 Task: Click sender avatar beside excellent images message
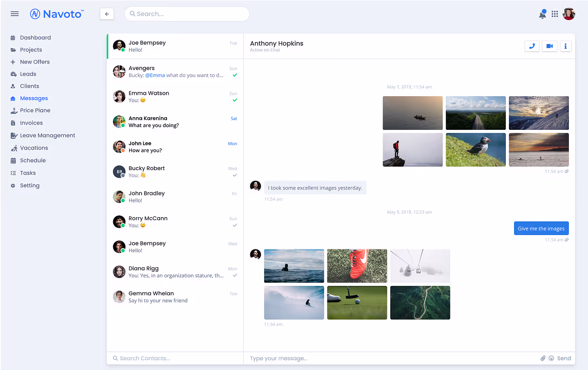(x=255, y=186)
